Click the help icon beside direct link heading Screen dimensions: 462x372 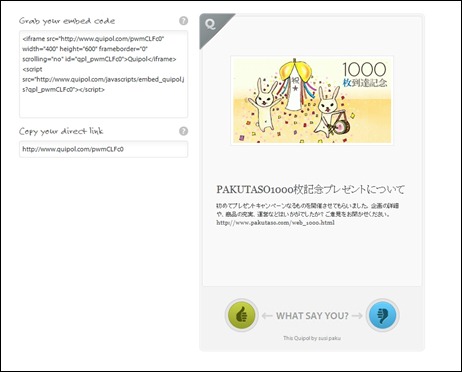tap(183, 131)
